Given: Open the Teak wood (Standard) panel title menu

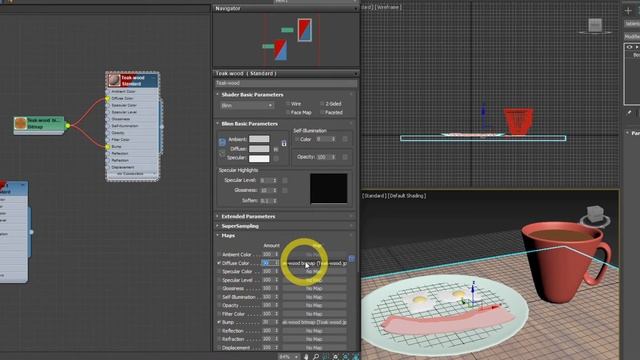Looking at the screenshot, I should (x=356, y=73).
